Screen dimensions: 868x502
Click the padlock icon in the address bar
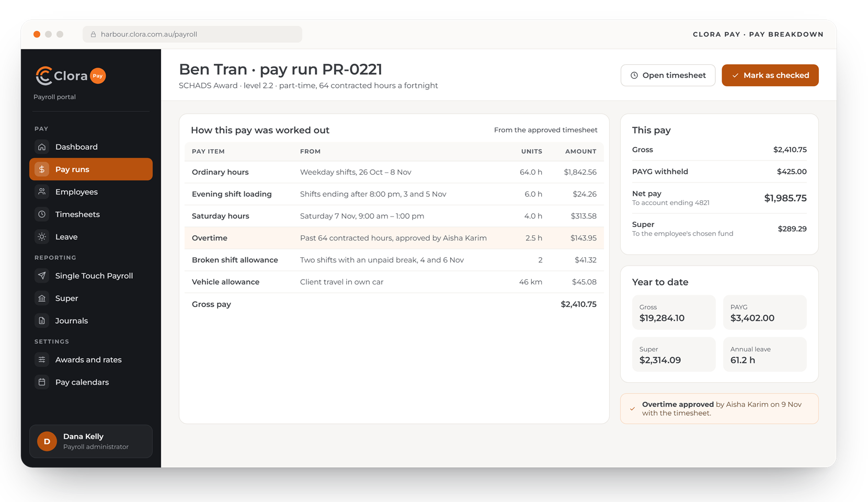93,35
